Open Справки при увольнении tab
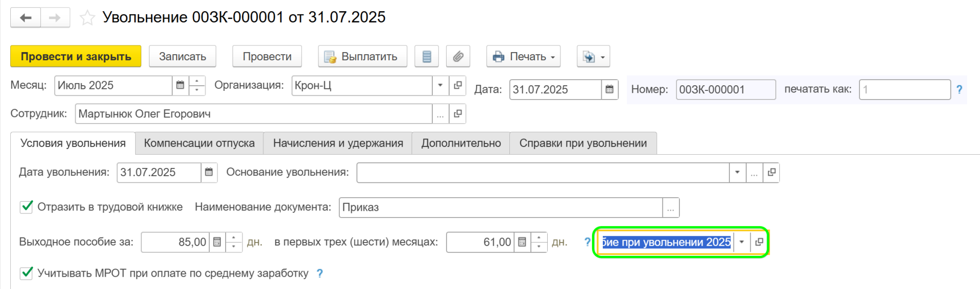980x289 pixels. pos(583,143)
